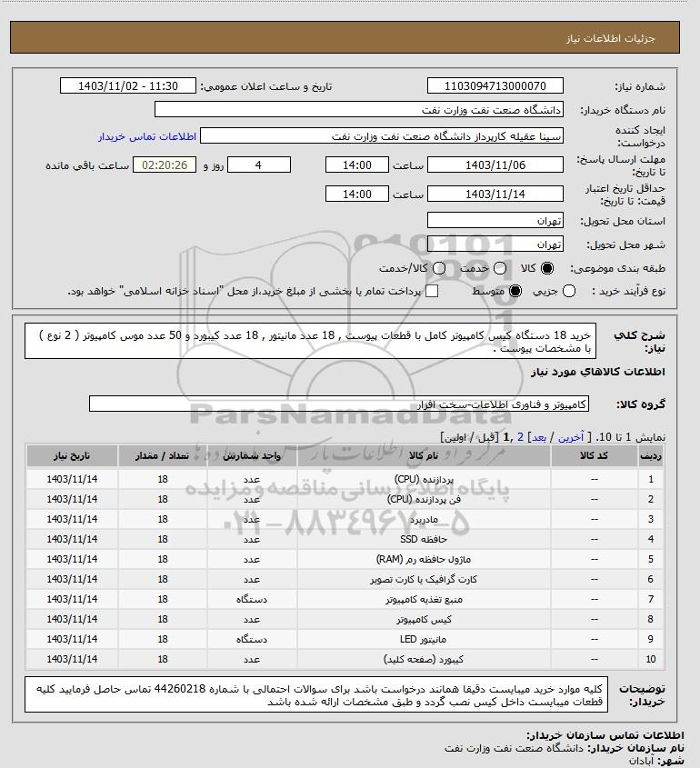This screenshot has height=768, width=700.
Task: Choose the متوسط purchase type radio
Action: [x=515, y=291]
